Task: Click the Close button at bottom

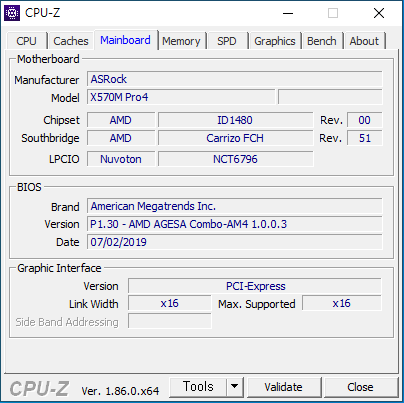Action: coord(360,387)
